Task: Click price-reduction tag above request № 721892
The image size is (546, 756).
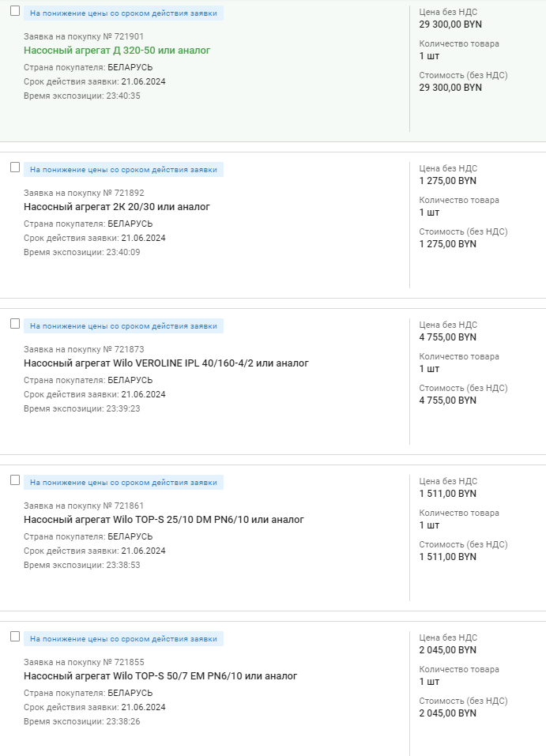Action: (x=123, y=170)
